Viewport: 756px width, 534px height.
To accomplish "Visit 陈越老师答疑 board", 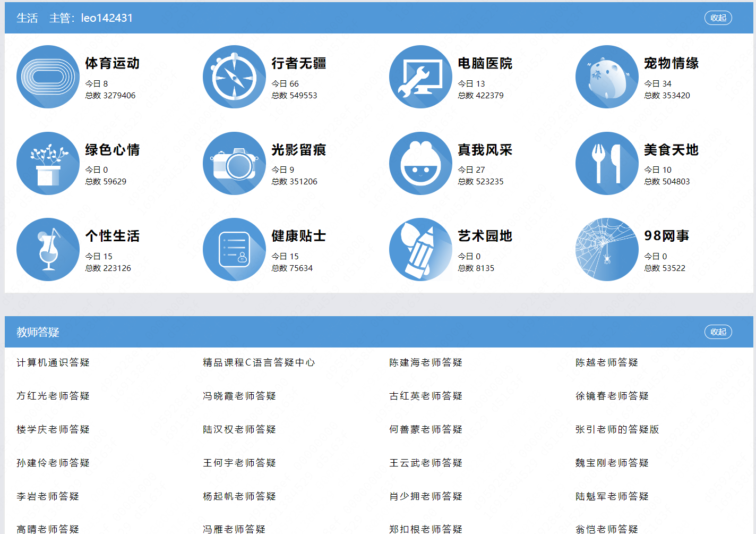I will click(606, 362).
